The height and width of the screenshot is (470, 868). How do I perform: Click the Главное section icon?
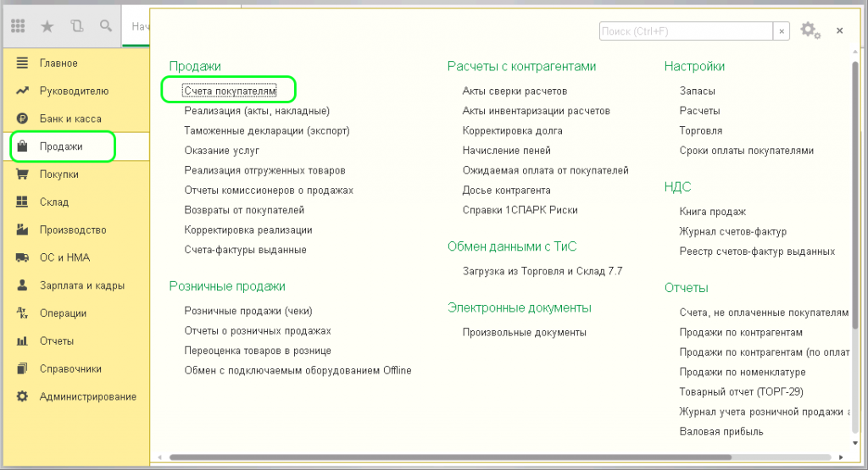click(x=22, y=63)
